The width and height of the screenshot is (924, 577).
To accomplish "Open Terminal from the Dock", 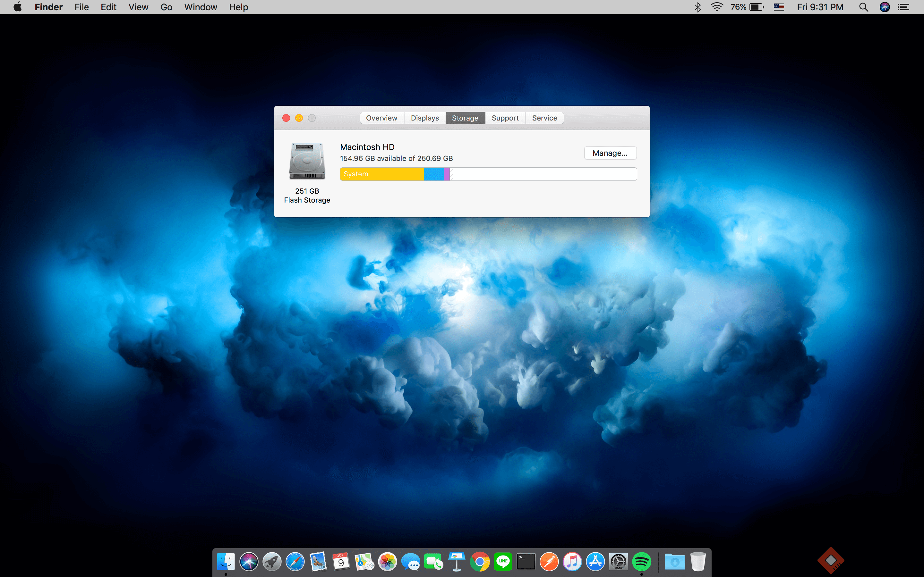I will pos(526,562).
